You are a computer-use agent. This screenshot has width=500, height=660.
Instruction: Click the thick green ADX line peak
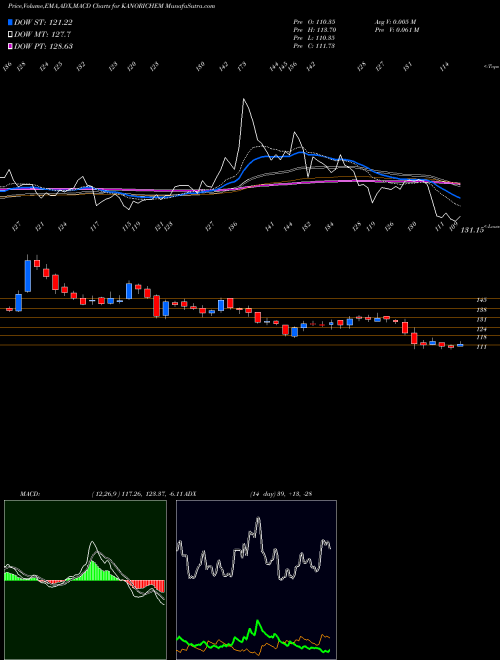(258, 621)
